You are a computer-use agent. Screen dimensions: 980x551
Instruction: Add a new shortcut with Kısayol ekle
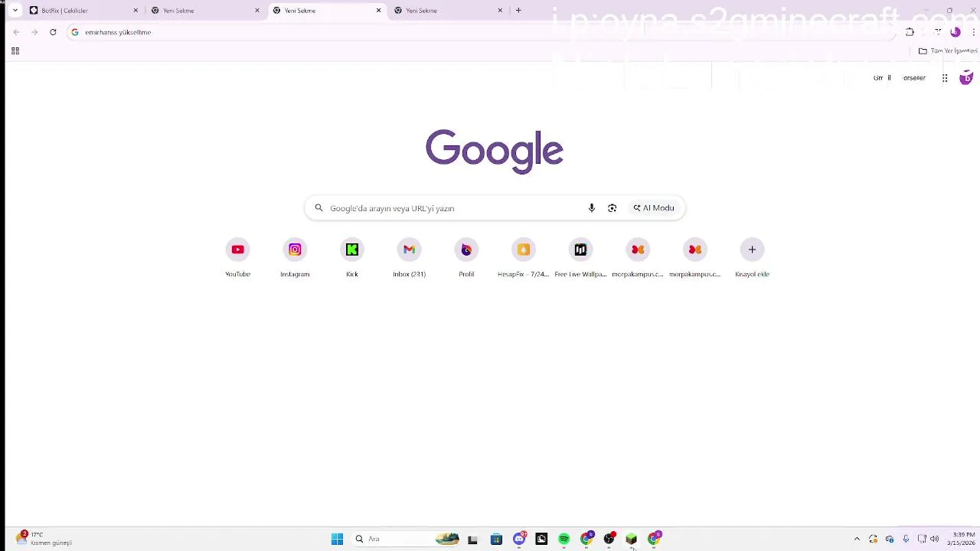[752, 258]
